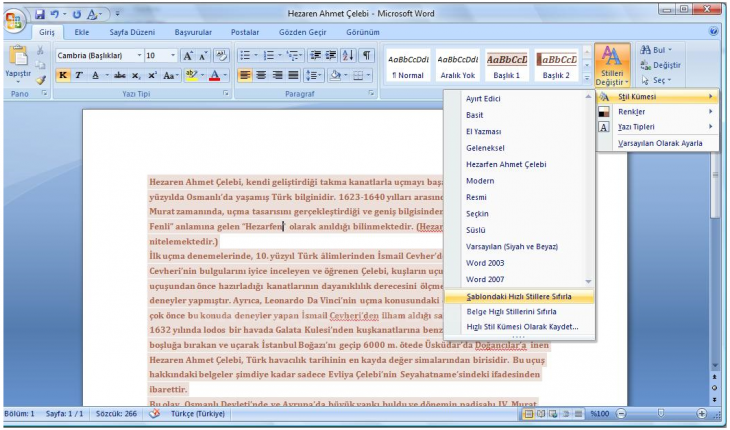Open the Gözden Geçir tab
The width and height of the screenshot is (730, 430).
click(303, 32)
